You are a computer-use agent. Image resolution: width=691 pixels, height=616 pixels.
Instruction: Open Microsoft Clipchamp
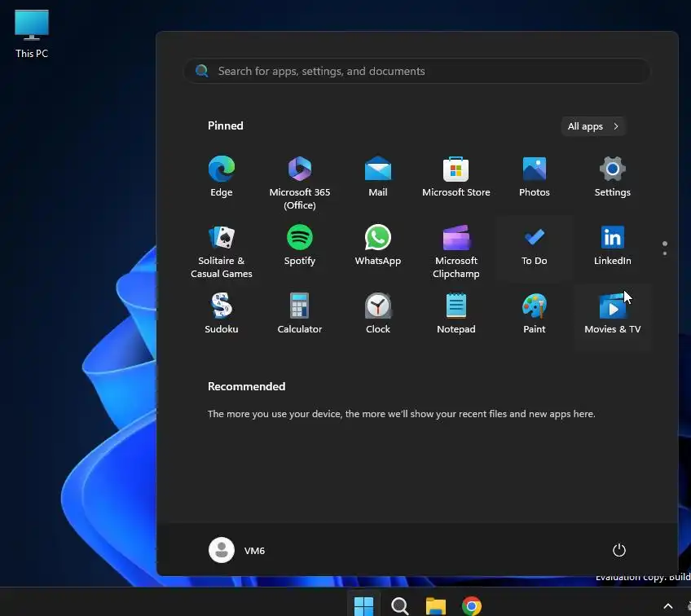tap(456, 250)
